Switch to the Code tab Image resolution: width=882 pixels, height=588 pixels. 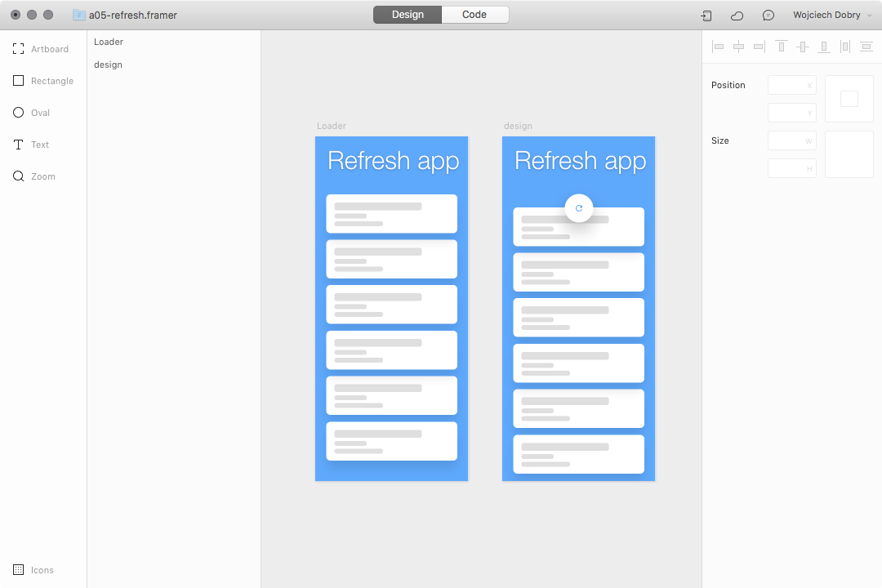(474, 14)
